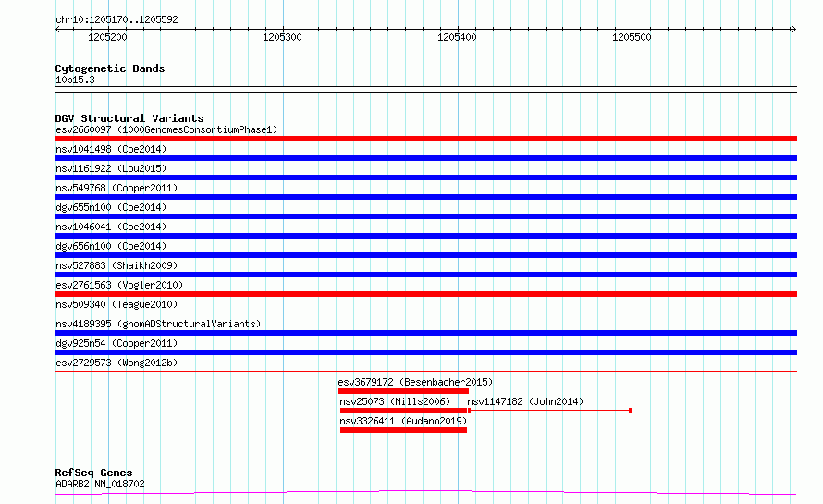The width and height of the screenshot is (823, 504).
Task: Open variant nsv527883 (Shaikh2009) label
Action: click(117, 265)
